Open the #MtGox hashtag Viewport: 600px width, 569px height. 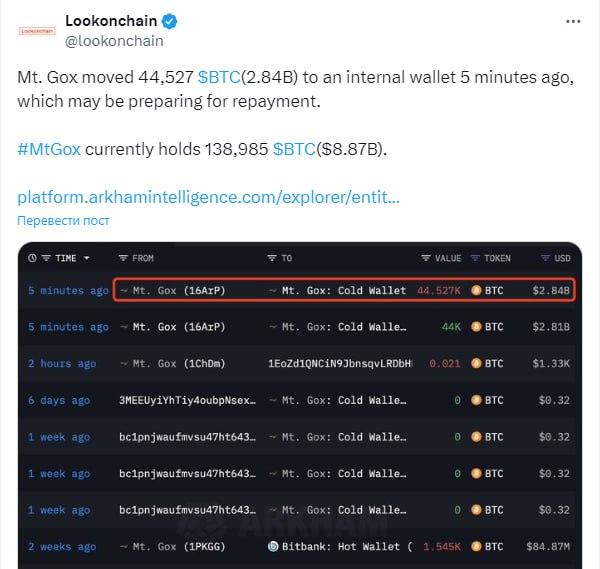[49, 149]
